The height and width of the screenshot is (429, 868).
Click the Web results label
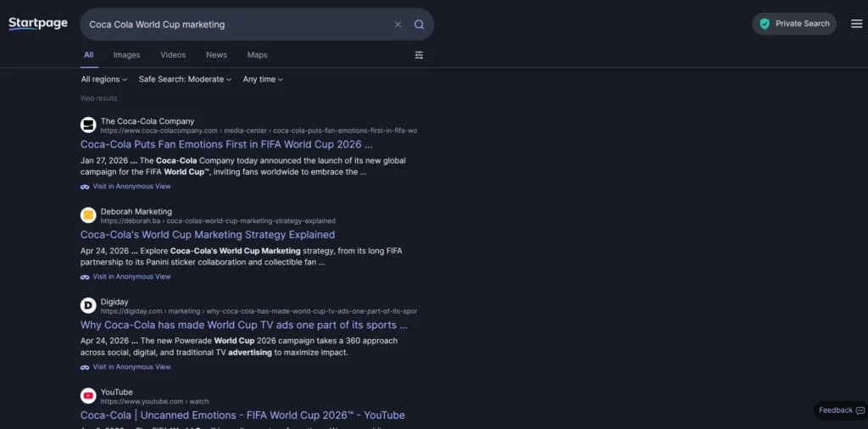click(x=98, y=98)
